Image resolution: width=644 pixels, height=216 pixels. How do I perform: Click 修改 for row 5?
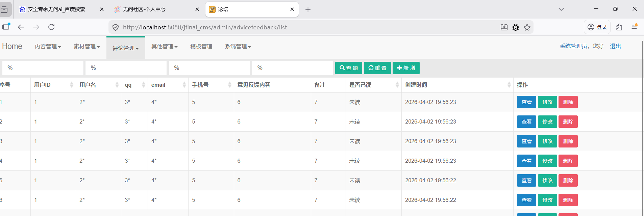[547, 181]
